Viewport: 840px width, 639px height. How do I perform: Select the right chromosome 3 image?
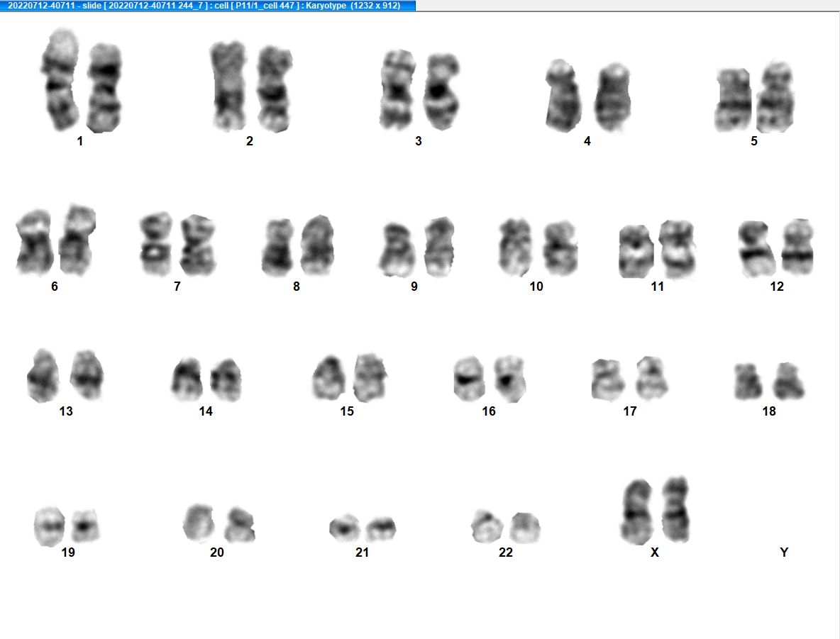[441, 91]
